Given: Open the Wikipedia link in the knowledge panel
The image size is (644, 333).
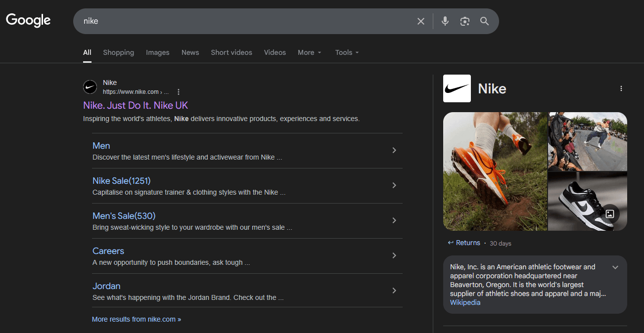Looking at the screenshot, I should 464,302.
